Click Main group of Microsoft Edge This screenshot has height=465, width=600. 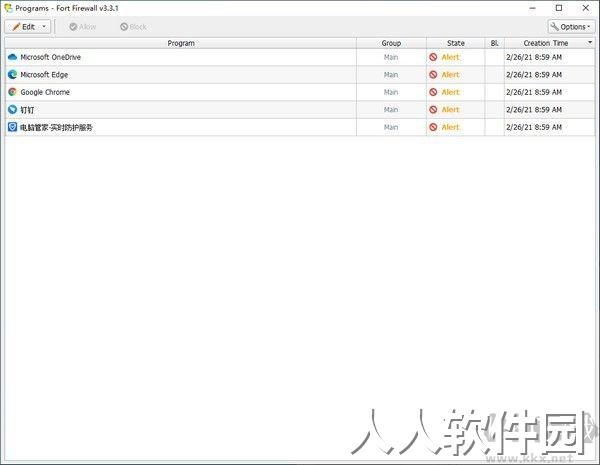391,75
